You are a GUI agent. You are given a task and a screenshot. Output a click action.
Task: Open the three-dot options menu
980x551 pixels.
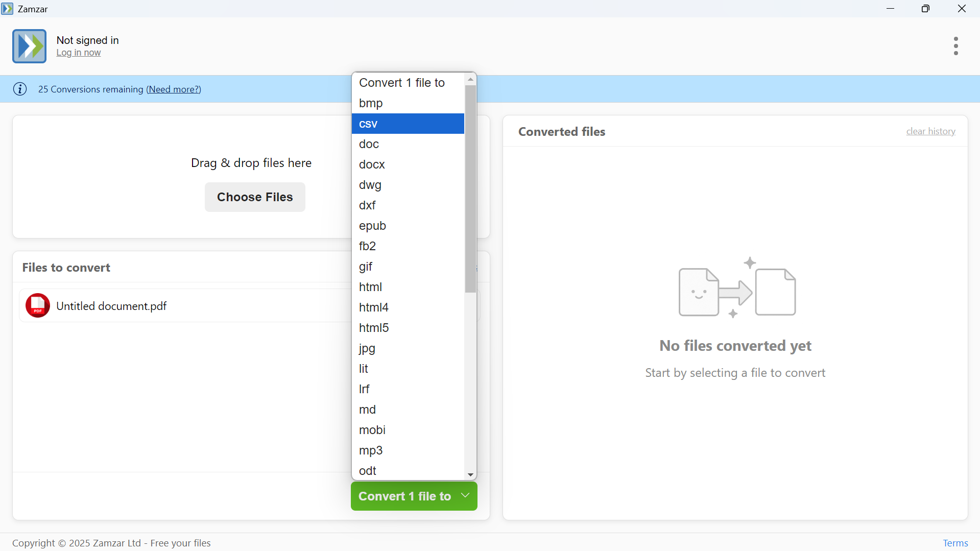point(956,46)
